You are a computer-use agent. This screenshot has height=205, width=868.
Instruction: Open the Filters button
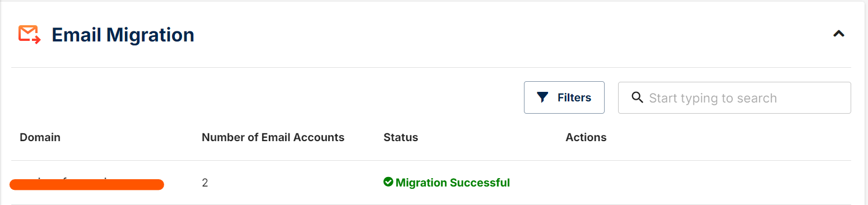tap(564, 97)
